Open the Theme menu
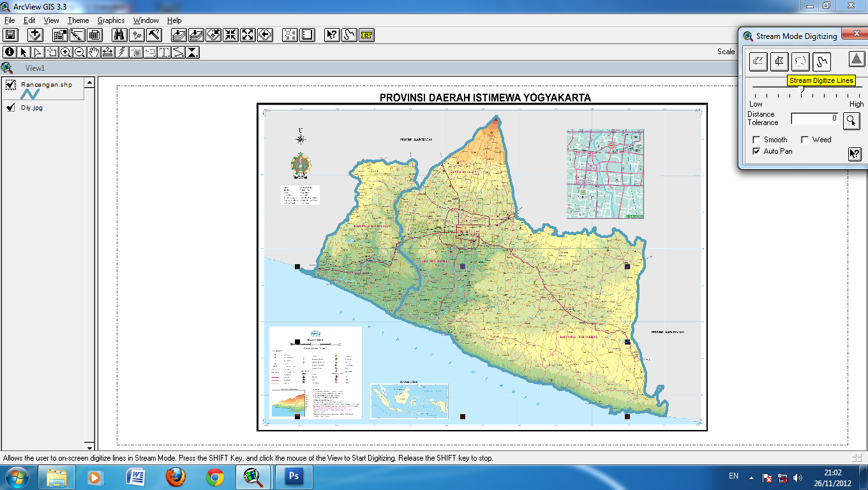 coord(78,20)
